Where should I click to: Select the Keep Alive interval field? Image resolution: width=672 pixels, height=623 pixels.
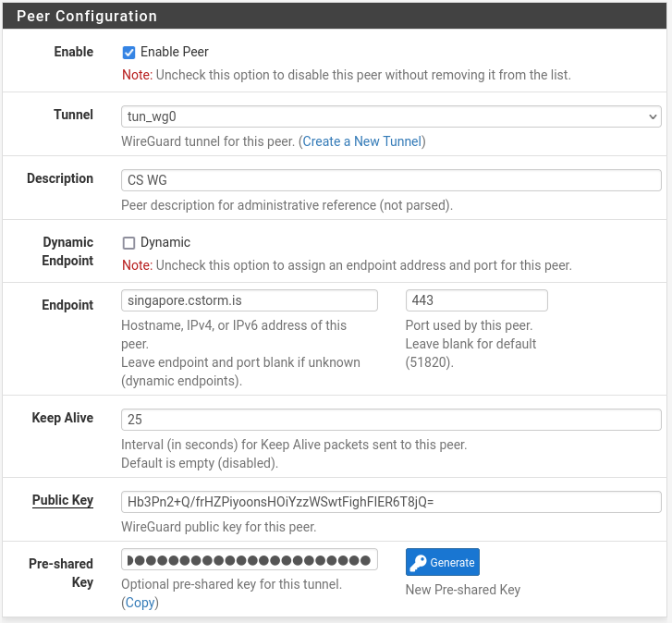[391, 420]
